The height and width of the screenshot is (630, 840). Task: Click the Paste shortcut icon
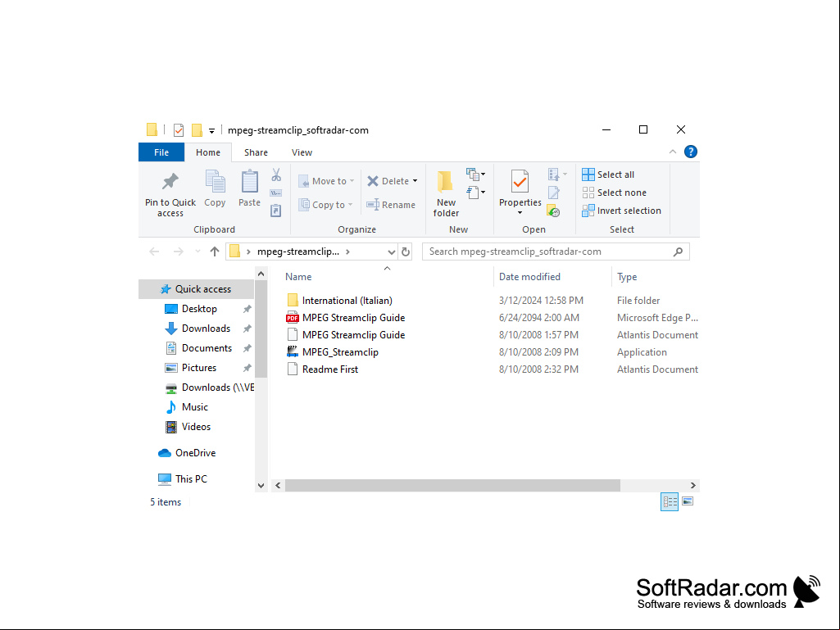tap(276, 211)
